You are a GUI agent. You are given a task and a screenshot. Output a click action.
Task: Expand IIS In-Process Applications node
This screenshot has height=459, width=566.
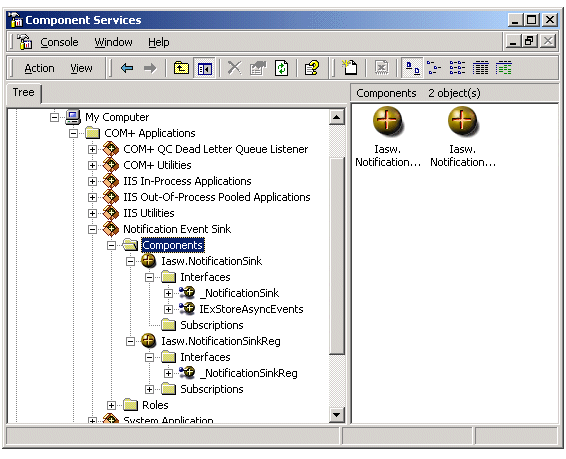pyautogui.click(x=92, y=181)
